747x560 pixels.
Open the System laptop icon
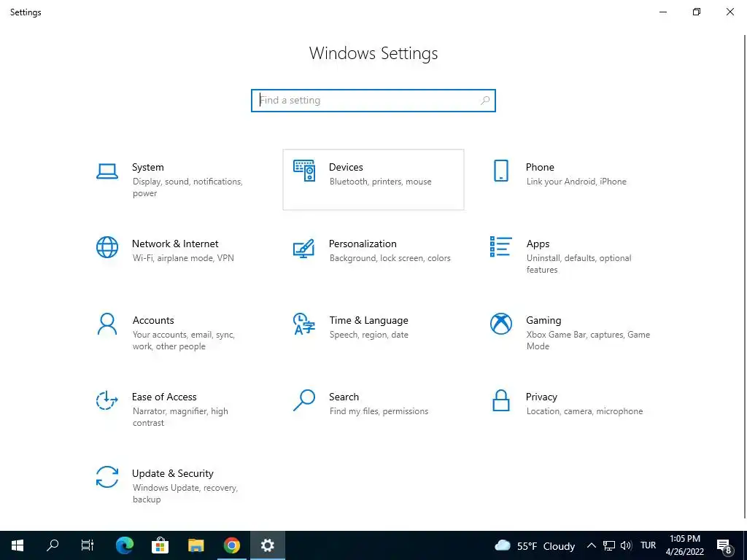107,171
